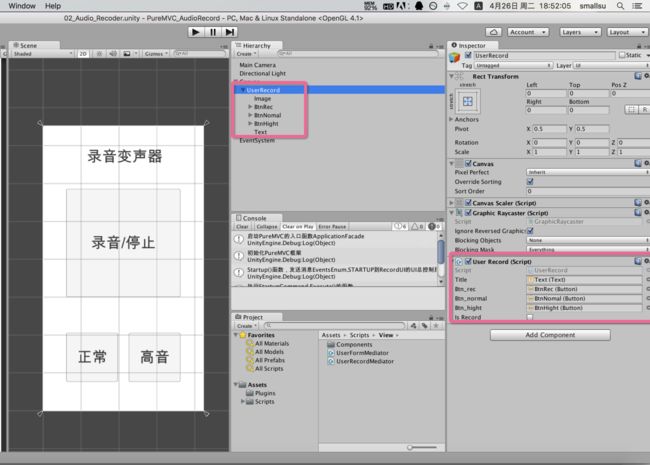This screenshot has width=650, height=465.
Task: Toggle Ignore Reversed Graphics checkbox
Action: [530, 230]
